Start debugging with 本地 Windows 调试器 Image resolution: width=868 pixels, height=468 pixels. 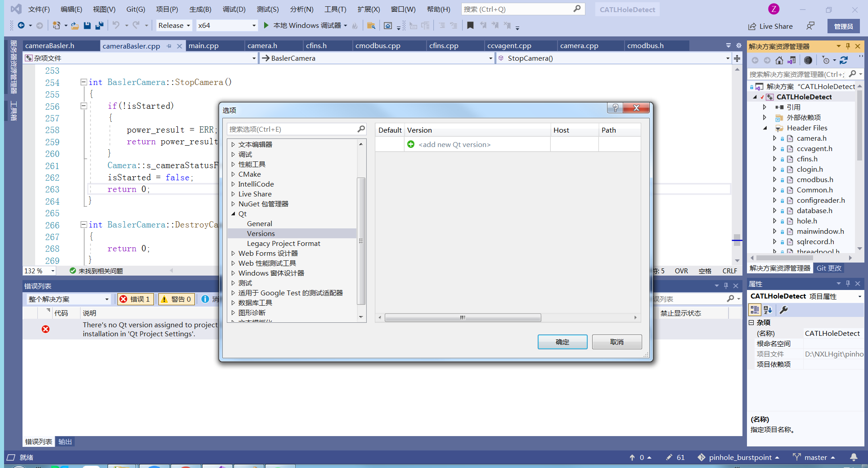coord(304,25)
